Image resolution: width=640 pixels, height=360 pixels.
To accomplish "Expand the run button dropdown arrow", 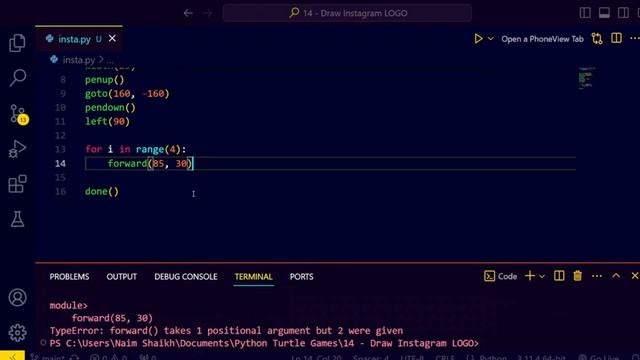I will coord(491,39).
